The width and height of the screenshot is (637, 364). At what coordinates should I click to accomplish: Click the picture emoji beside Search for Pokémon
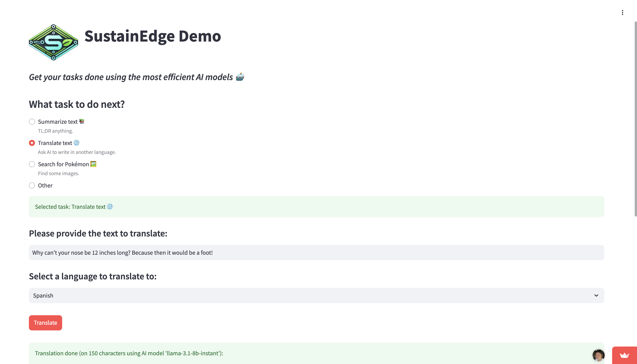coord(93,164)
